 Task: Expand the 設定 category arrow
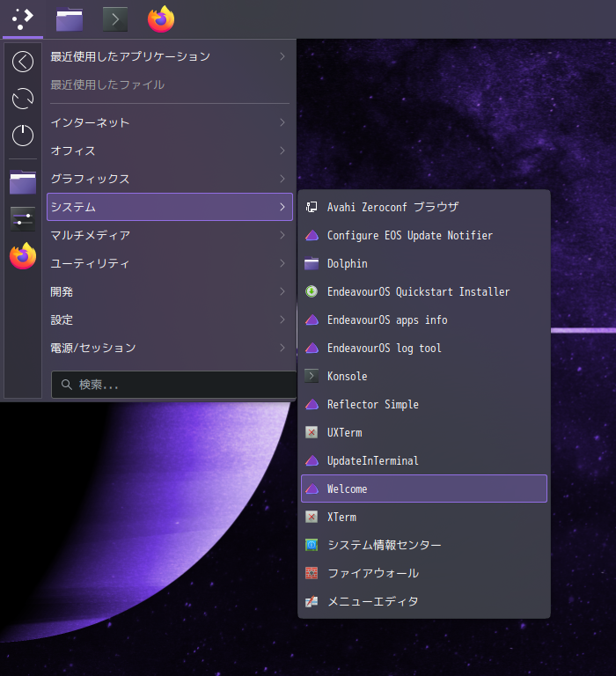point(282,320)
